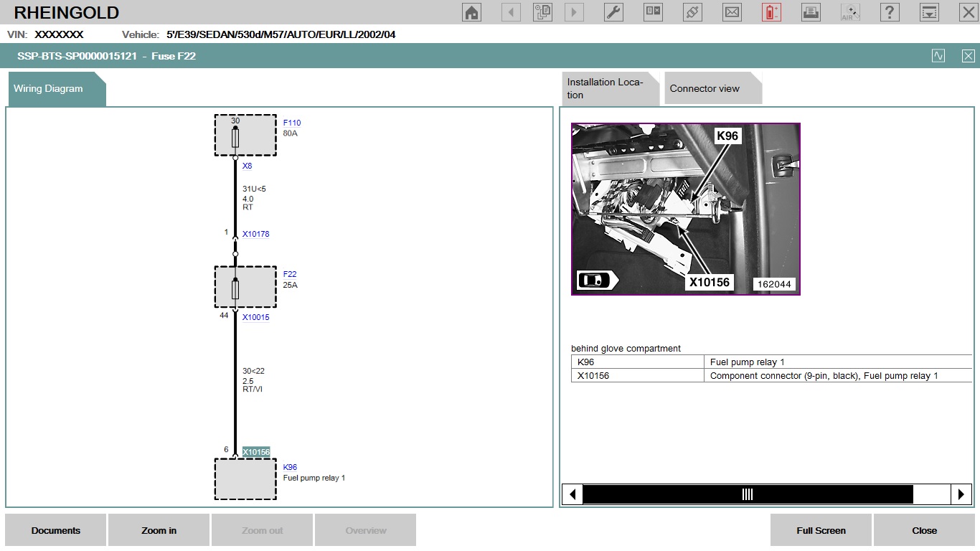
Task: Go to the Rheingold home screen
Action: coord(471,12)
